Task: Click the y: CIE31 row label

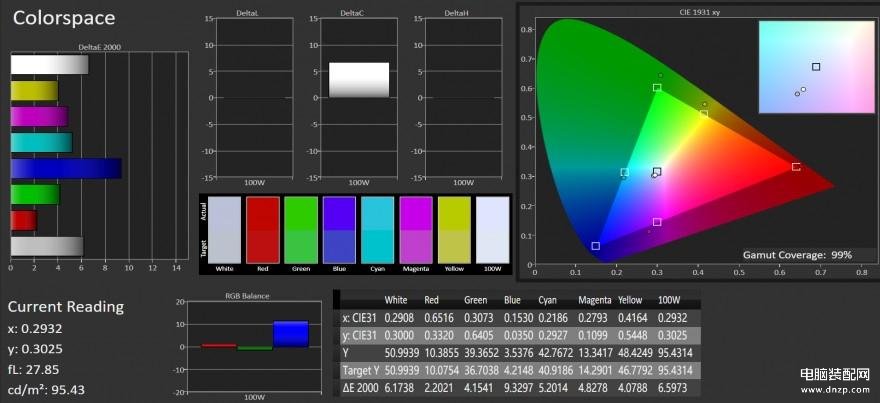Action: coord(360,336)
